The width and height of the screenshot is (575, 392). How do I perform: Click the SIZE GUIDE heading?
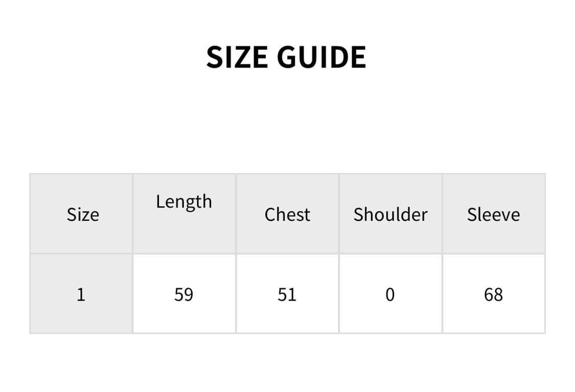286,57
